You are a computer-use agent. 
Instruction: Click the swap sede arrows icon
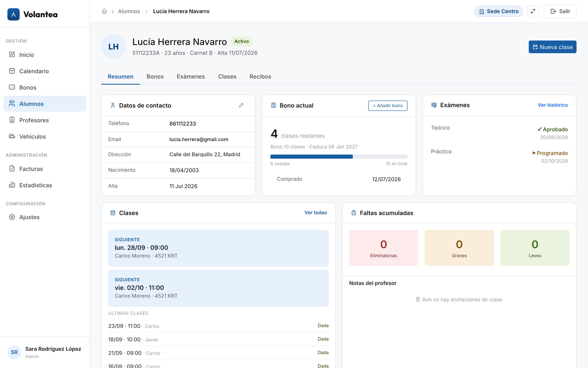coord(533,11)
